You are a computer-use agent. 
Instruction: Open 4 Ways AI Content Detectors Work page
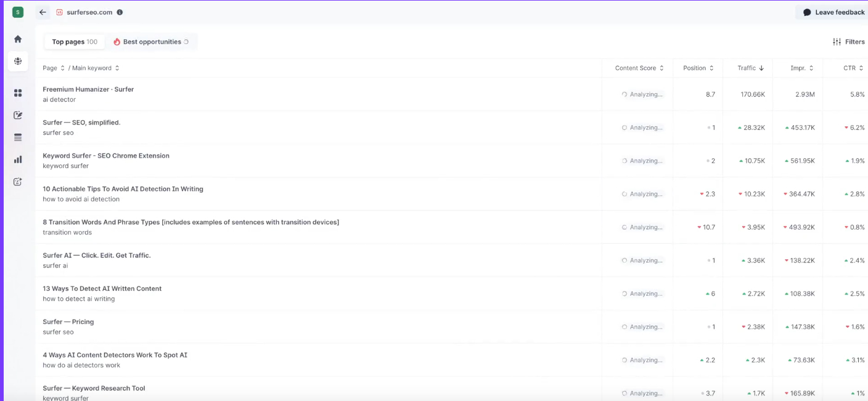pyautogui.click(x=115, y=355)
